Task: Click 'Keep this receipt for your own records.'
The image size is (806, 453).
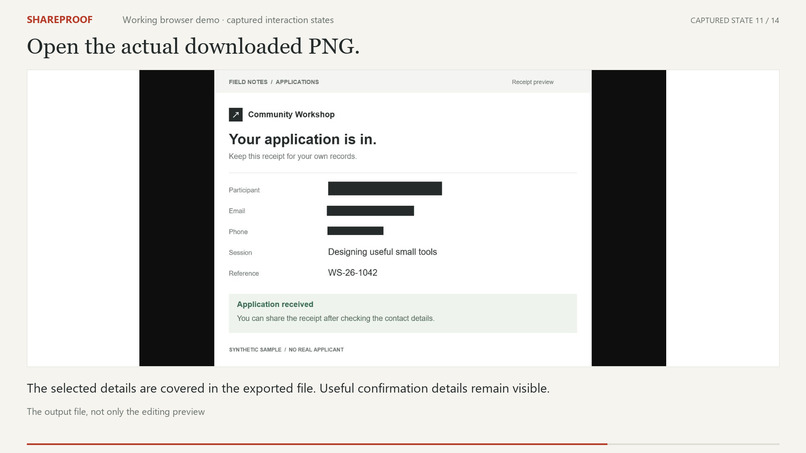Action: click(x=292, y=156)
